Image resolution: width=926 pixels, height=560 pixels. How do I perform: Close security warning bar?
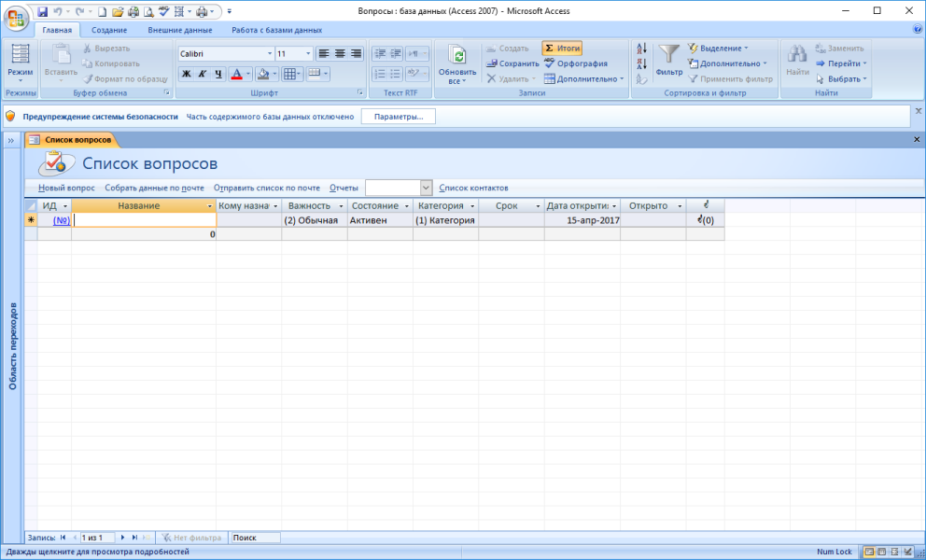pos(919,111)
